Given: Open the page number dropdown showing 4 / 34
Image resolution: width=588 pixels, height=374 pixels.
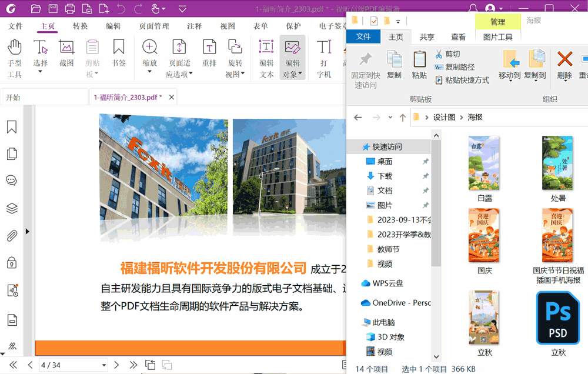Looking at the screenshot, I should tap(104, 365).
